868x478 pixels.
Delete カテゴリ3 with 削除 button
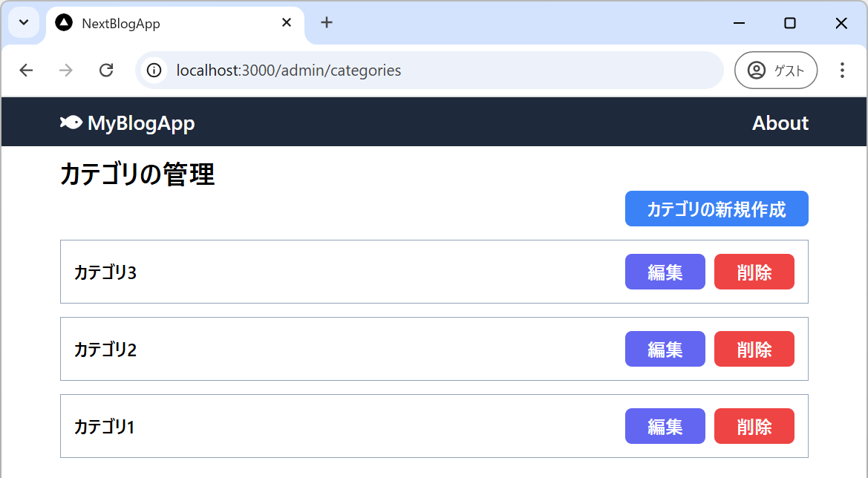coord(754,272)
